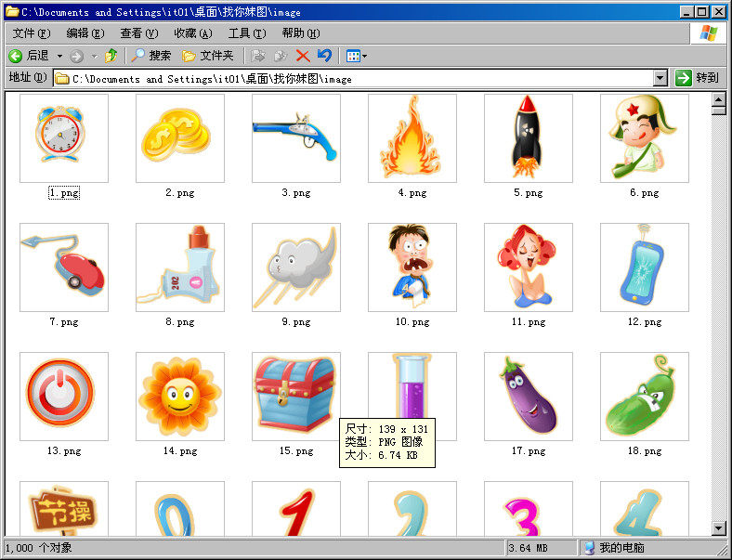
Task: Click the blue Undo arrow icon
Action: [324, 56]
